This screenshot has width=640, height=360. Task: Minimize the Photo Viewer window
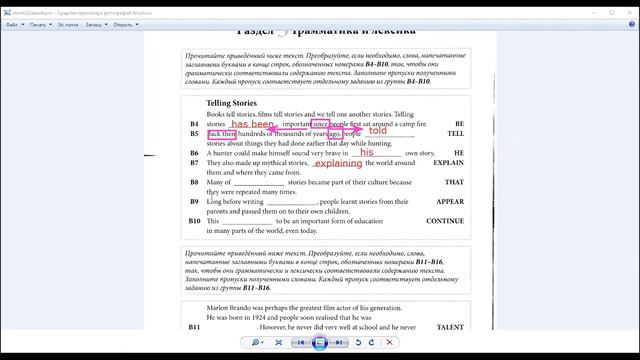point(594,13)
